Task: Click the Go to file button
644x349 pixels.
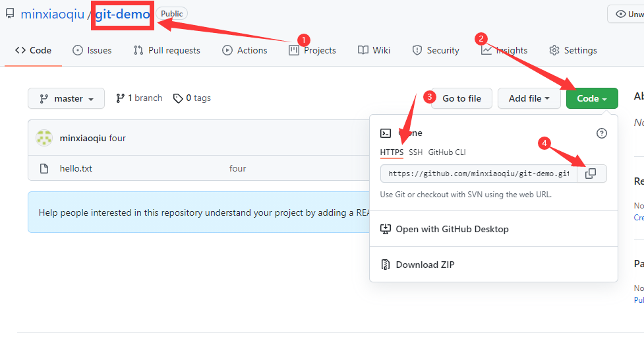Action: tap(461, 98)
